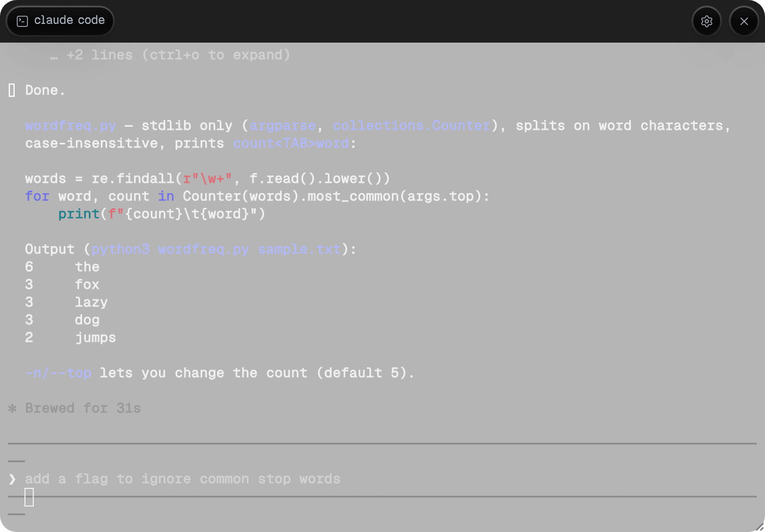Click the claude code title tab
This screenshot has width=765, height=532.
tap(60, 21)
